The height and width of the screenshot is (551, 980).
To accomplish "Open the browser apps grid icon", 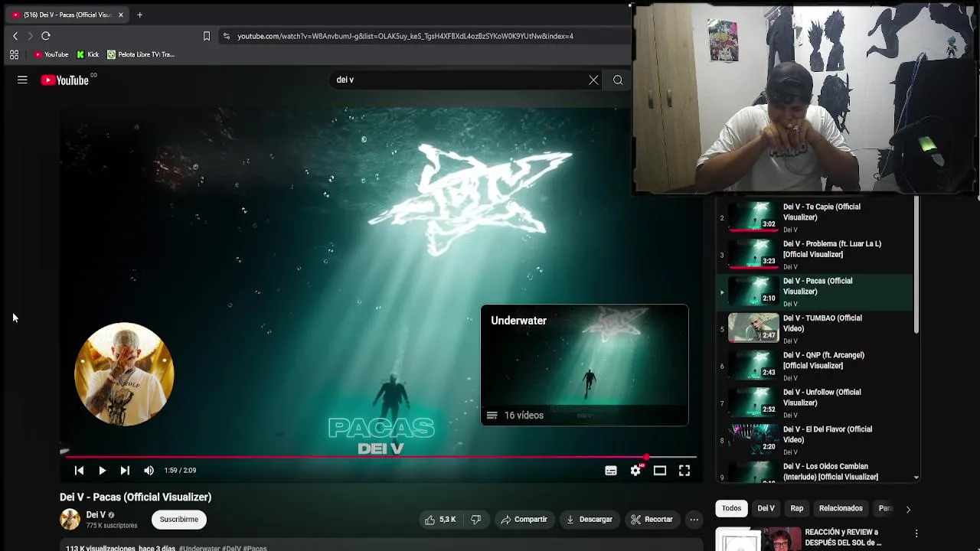I will (x=14, y=54).
